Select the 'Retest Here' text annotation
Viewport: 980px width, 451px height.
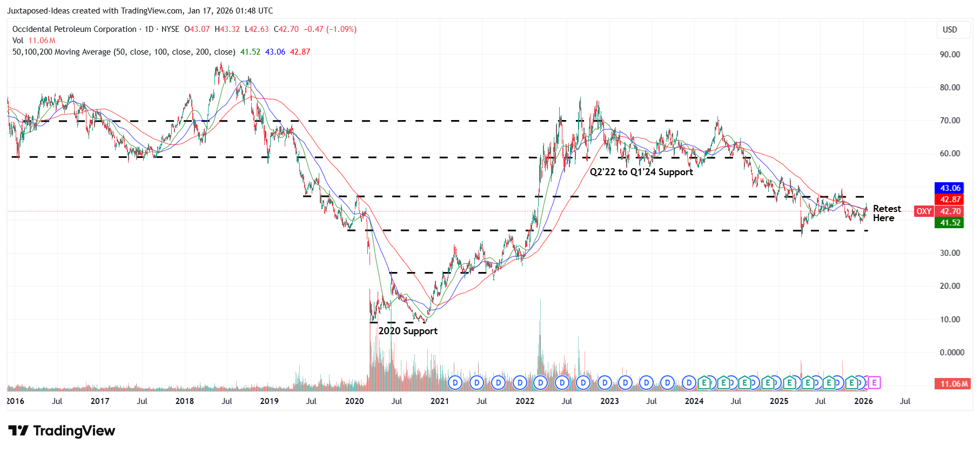click(x=887, y=213)
